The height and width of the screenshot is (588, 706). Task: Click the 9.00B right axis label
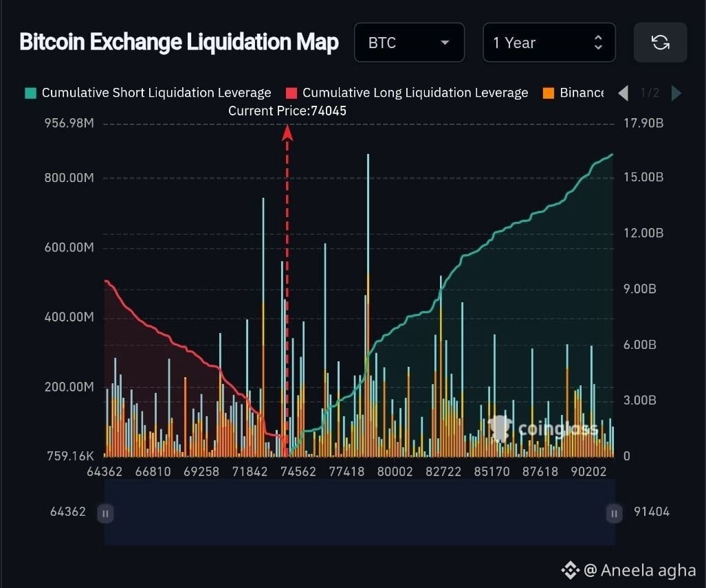(x=640, y=289)
